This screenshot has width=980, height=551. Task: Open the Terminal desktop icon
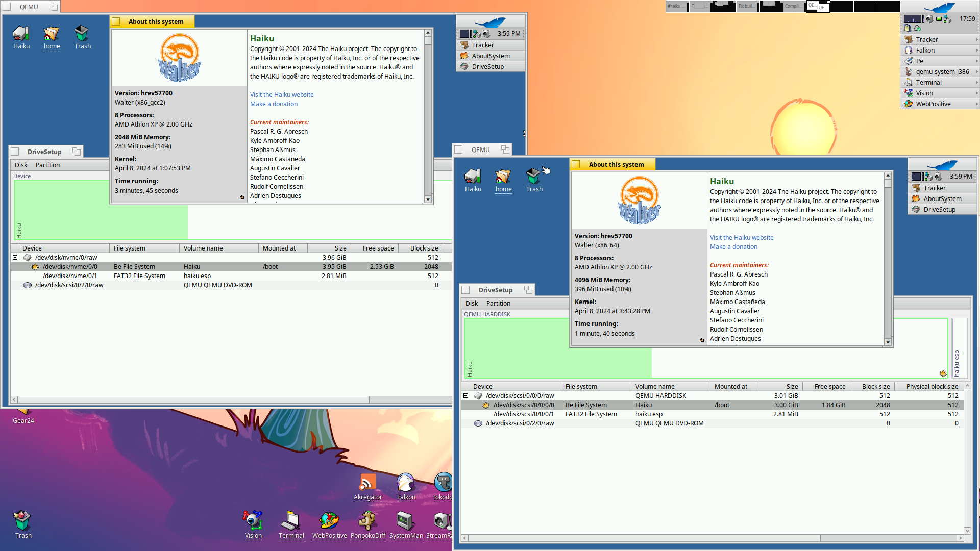291,521
